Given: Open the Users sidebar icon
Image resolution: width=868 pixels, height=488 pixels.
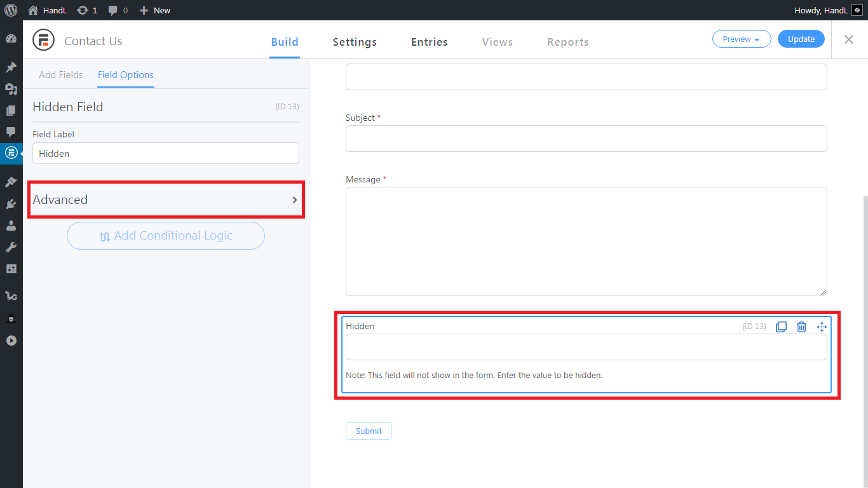Looking at the screenshot, I should coord(11,226).
